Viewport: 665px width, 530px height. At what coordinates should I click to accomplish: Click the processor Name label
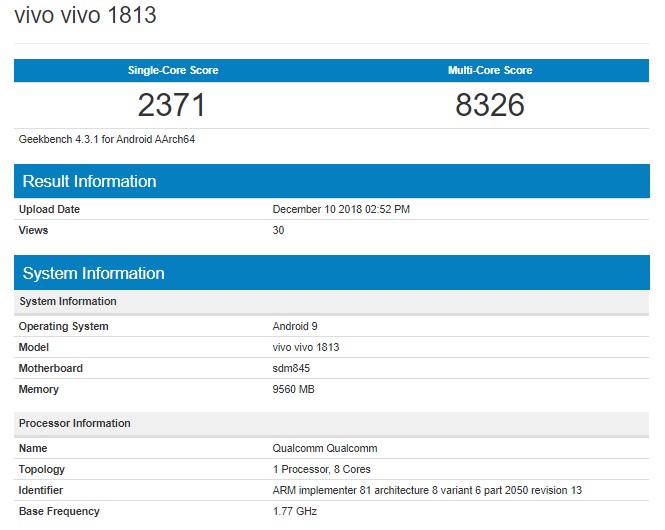[33, 448]
